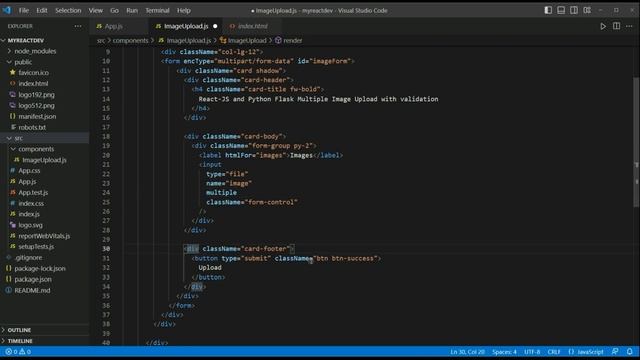Open Customize Layout icon
Screen dimensions: 640x360
click(x=587, y=10)
